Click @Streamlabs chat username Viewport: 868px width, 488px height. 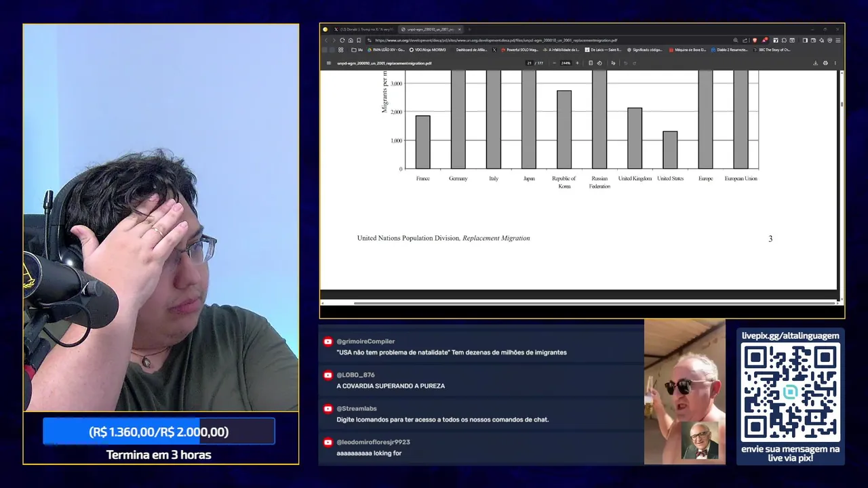(x=357, y=409)
